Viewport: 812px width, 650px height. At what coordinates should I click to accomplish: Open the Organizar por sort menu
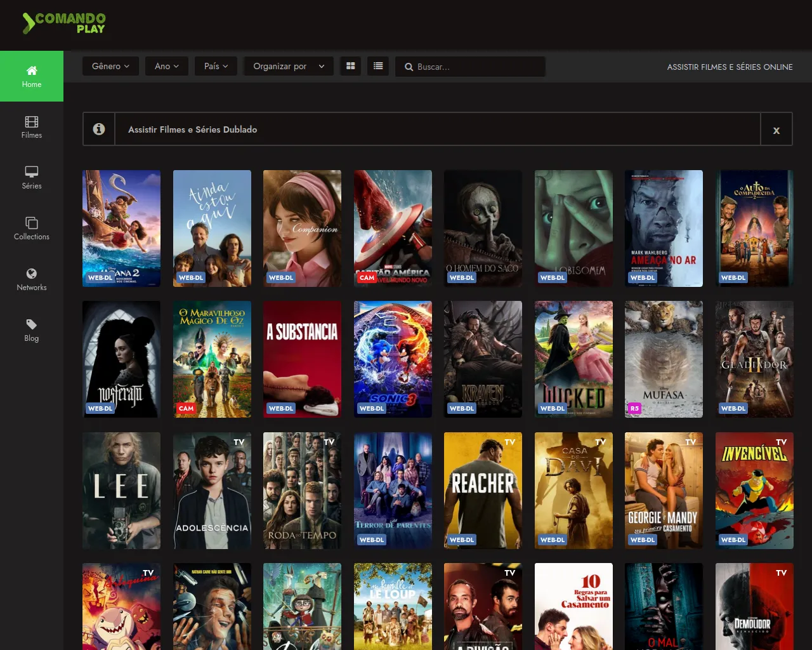(x=289, y=66)
